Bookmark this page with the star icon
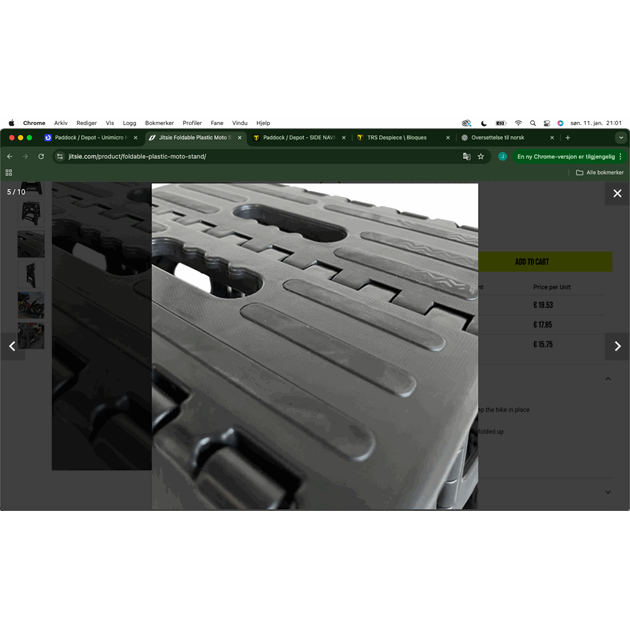Viewport: 630px width, 630px height. click(x=481, y=156)
